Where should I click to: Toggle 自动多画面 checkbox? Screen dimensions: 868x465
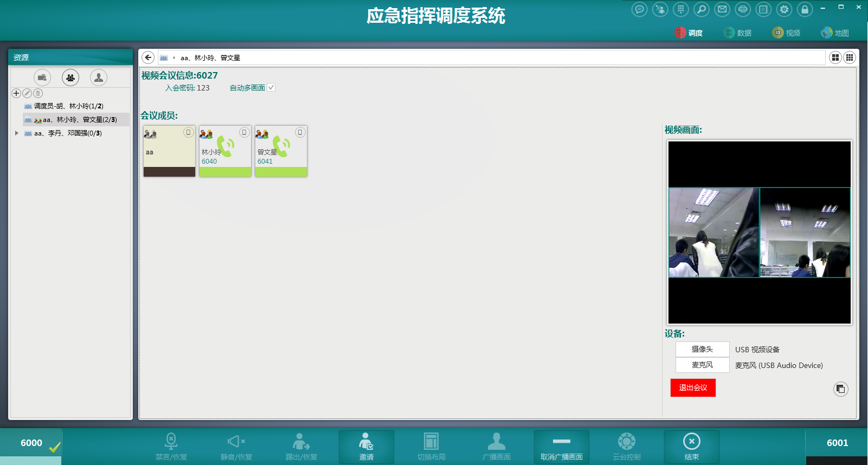271,87
